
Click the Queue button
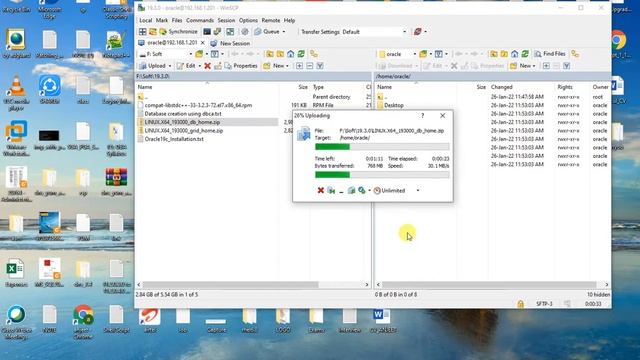tap(267, 31)
